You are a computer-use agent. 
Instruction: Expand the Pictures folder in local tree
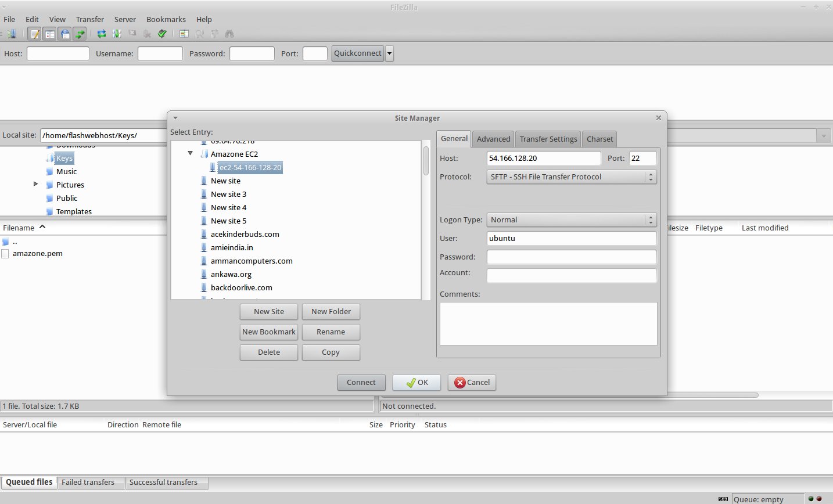[35, 184]
